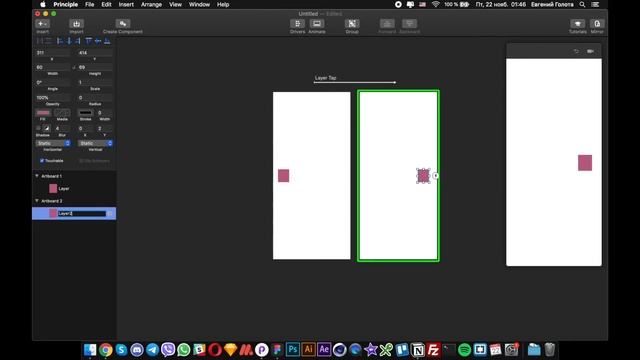Open After Effects from the dock

click(x=324, y=350)
